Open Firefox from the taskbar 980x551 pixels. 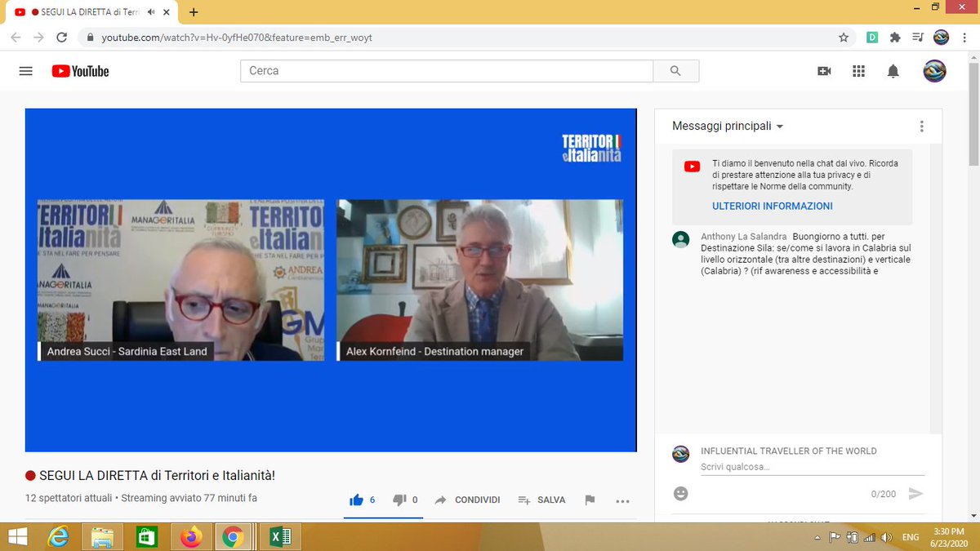(191, 536)
